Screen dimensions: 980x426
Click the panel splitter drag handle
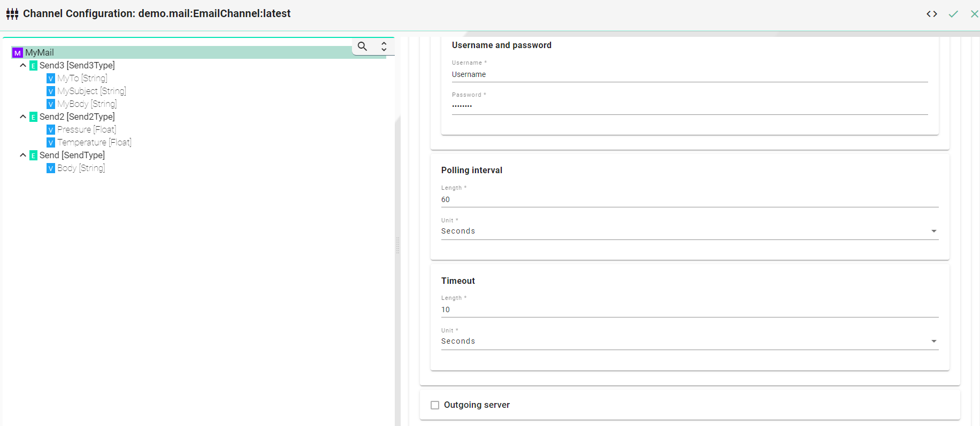coord(397,245)
